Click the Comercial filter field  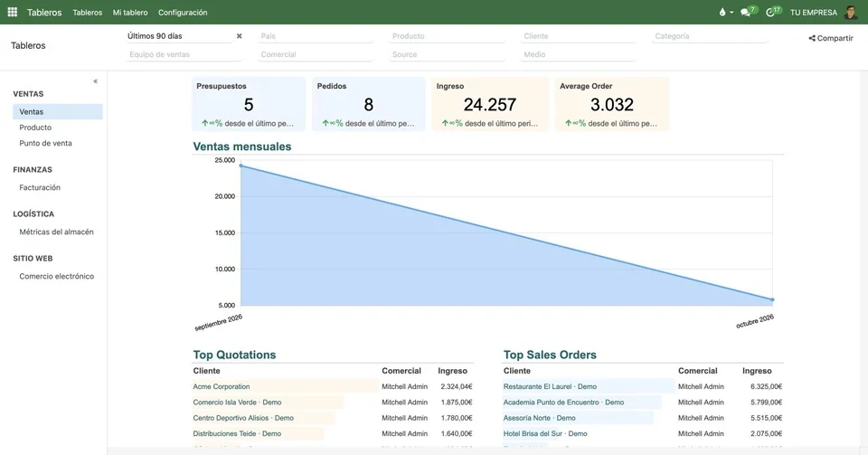[x=316, y=54]
